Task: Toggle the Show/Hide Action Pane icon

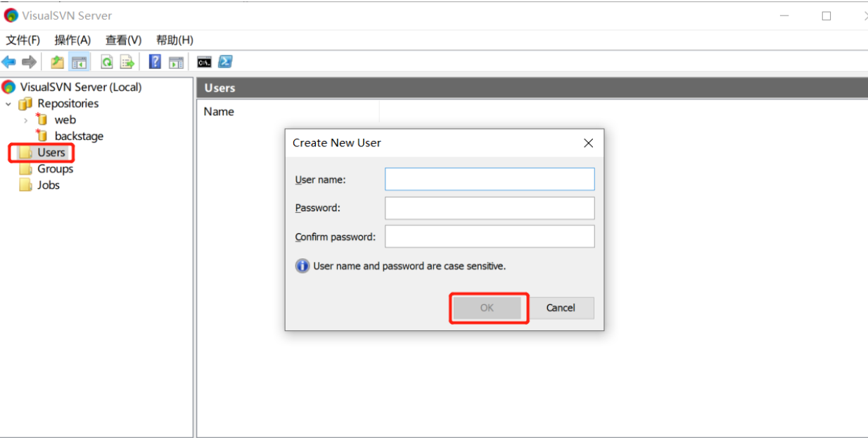Action: [x=176, y=62]
